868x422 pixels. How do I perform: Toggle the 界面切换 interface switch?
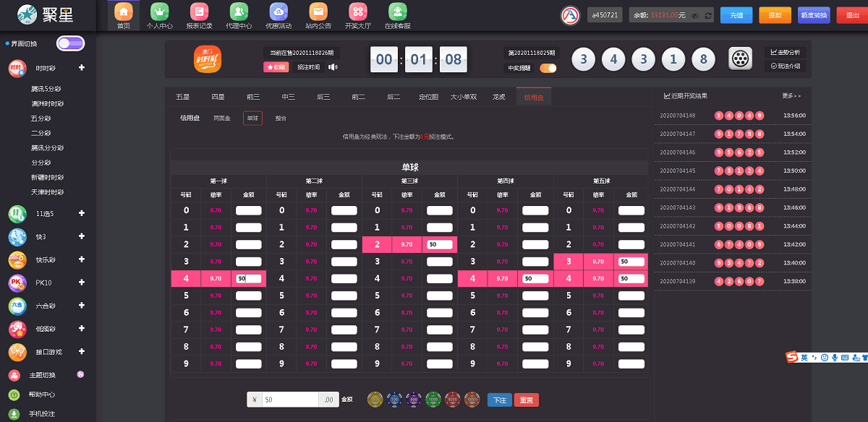[x=70, y=43]
